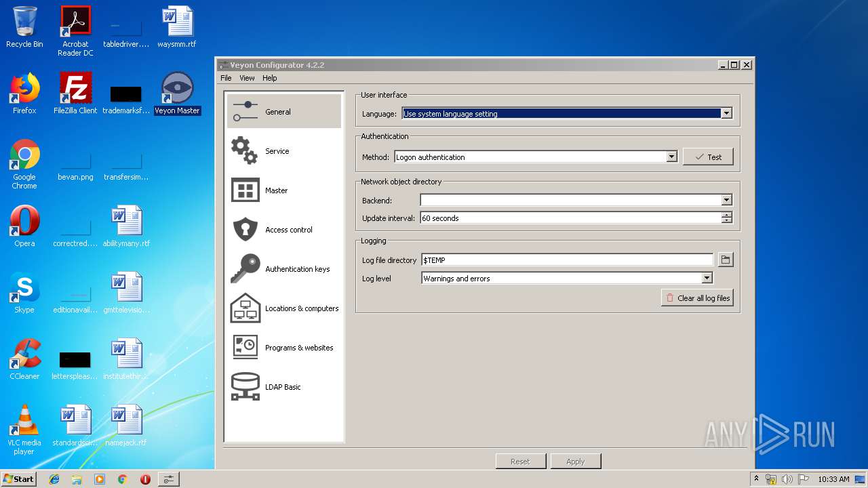The image size is (868, 488).
Task: Select CCleaner desktop shortcut
Action: [24, 360]
